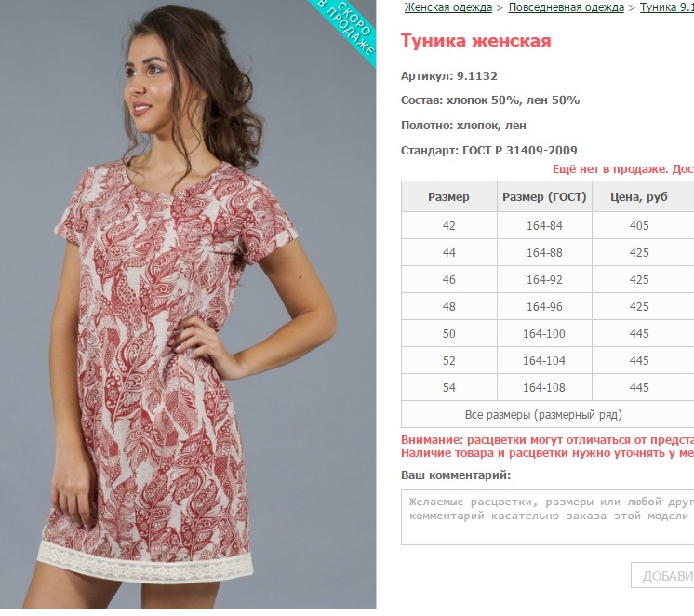
Task: Click the Цена, руб column header
Action: [x=639, y=196]
